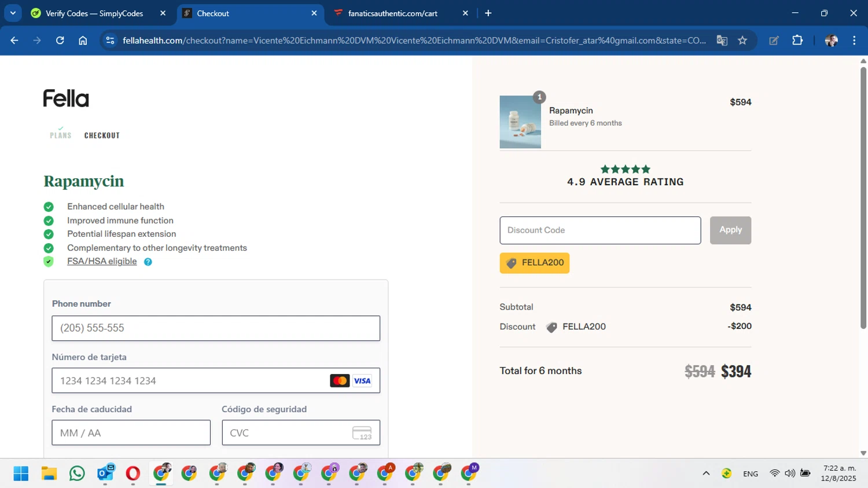Click the FELLA200 coupon badge
The image size is (868, 488).
(535, 263)
